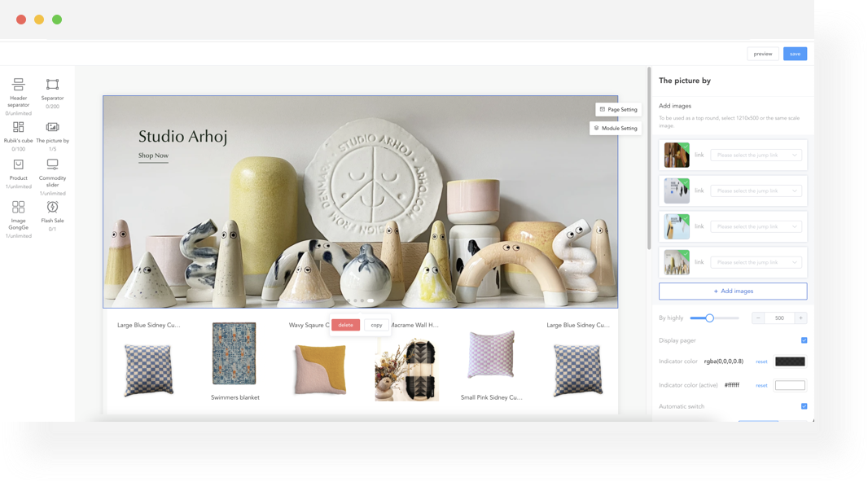The image size is (868, 482).
Task: Delete the selected module
Action: (345, 325)
